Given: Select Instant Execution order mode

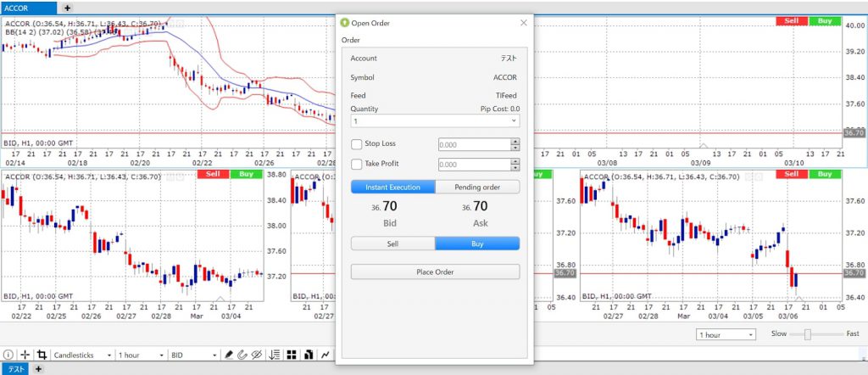Looking at the screenshot, I should (x=393, y=187).
